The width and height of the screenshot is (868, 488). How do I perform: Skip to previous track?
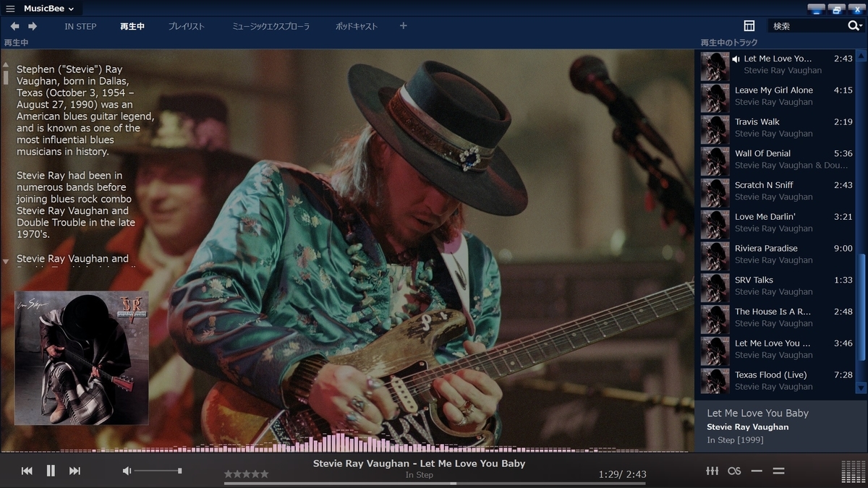pos(27,471)
